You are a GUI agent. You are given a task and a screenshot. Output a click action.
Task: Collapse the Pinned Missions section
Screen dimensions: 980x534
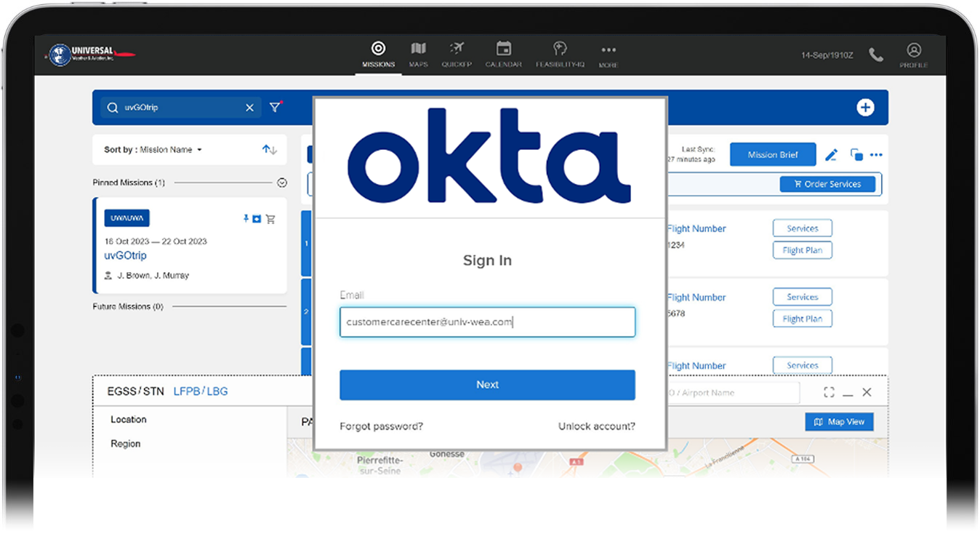(282, 183)
